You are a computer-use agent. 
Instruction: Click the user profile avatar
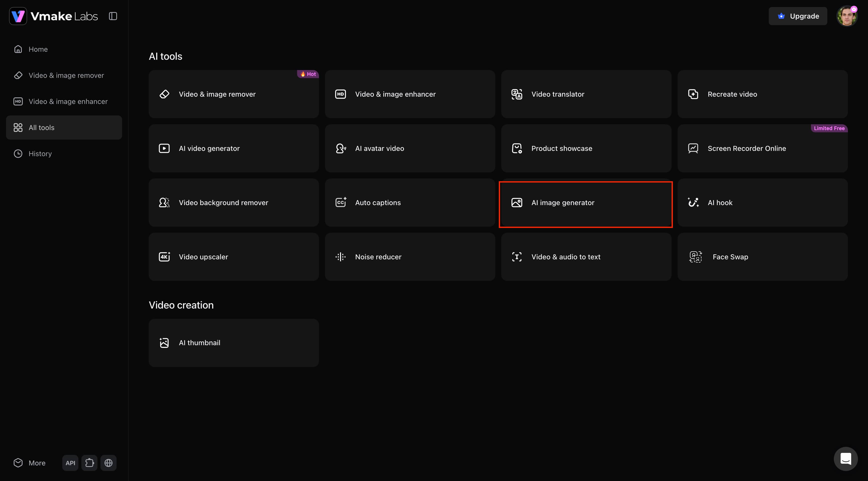(847, 16)
